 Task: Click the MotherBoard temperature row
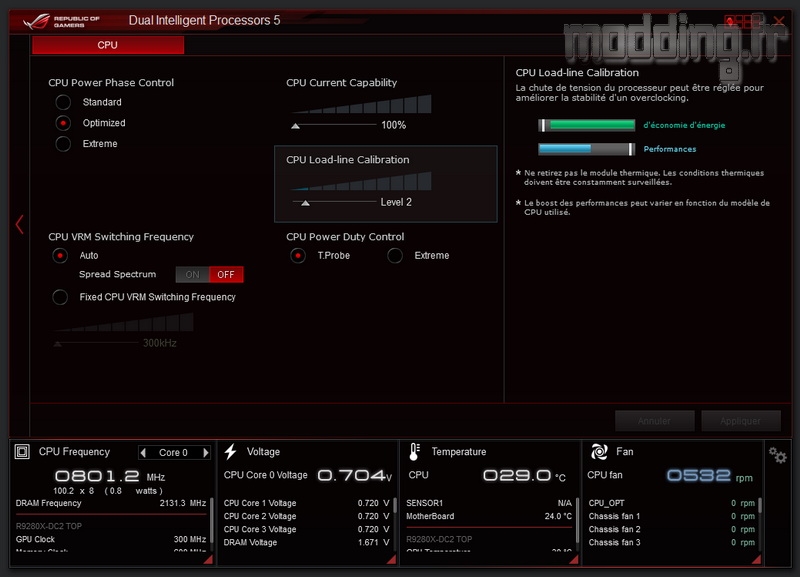[x=489, y=516]
